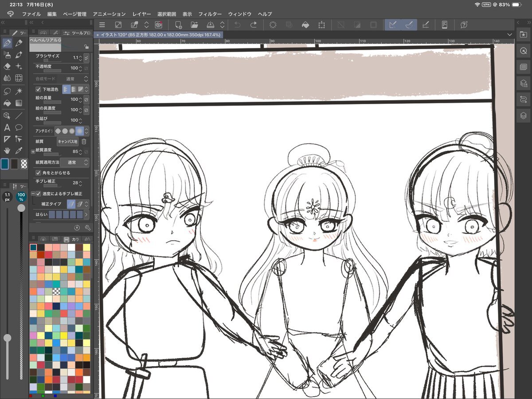Image resolution: width=532 pixels, height=399 pixels.
Task: Open the ヘルプ menu
Action: tap(265, 14)
